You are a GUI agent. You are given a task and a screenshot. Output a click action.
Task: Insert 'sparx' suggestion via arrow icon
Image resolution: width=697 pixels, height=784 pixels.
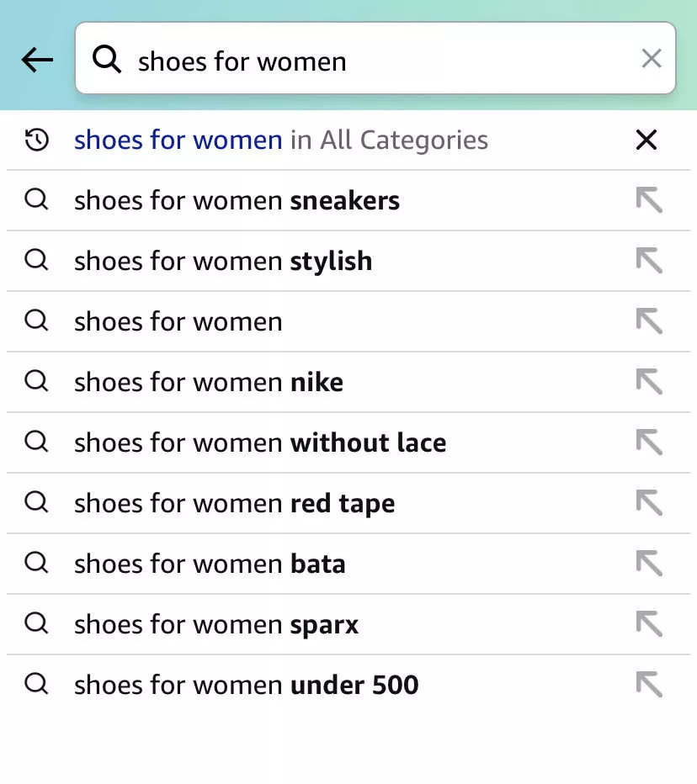[649, 624]
